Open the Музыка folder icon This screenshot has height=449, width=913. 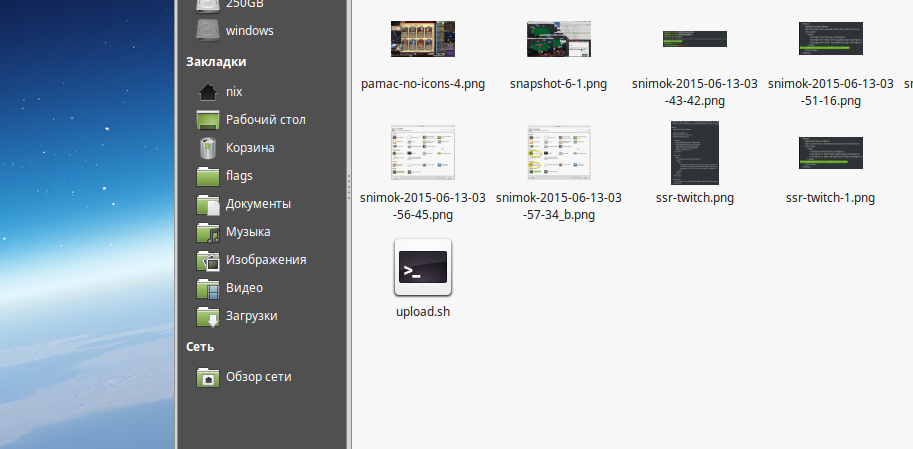tap(208, 232)
